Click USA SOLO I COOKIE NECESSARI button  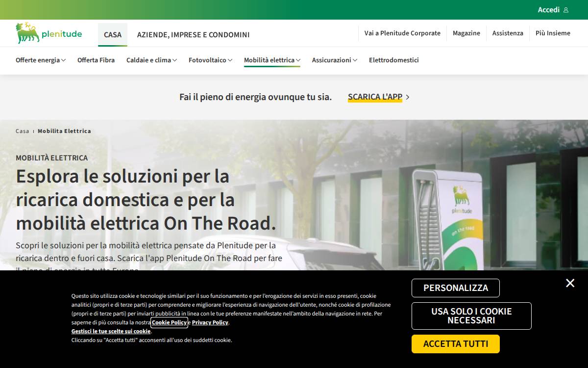point(471,316)
